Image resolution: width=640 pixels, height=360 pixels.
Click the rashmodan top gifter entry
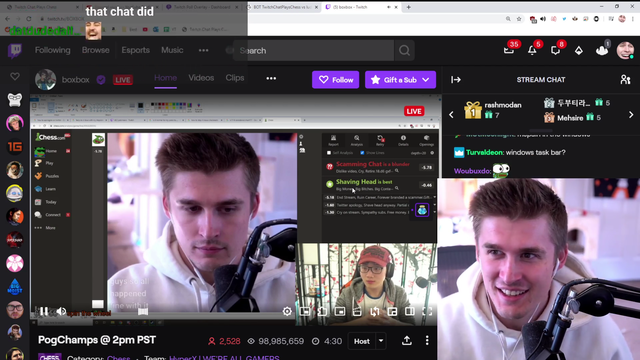tap(493, 110)
